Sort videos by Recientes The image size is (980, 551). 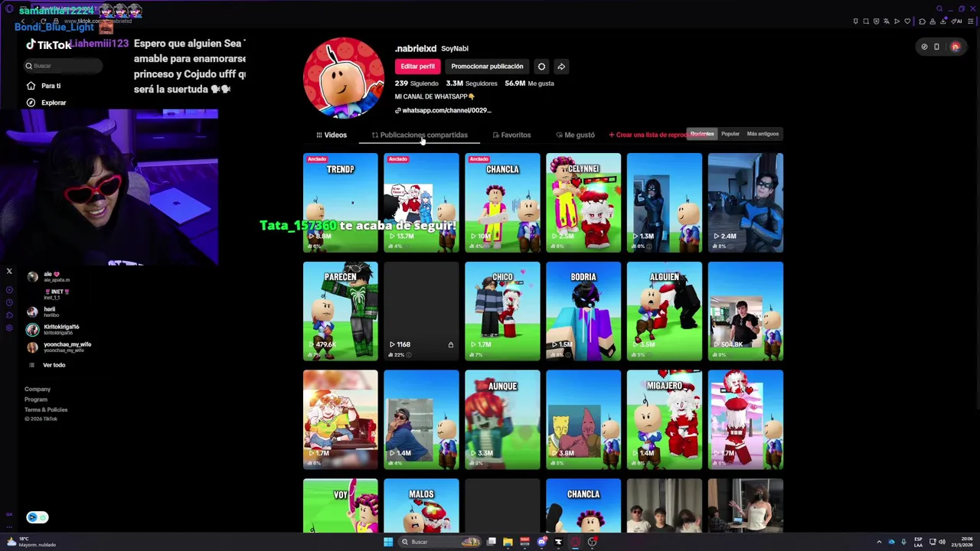(702, 134)
